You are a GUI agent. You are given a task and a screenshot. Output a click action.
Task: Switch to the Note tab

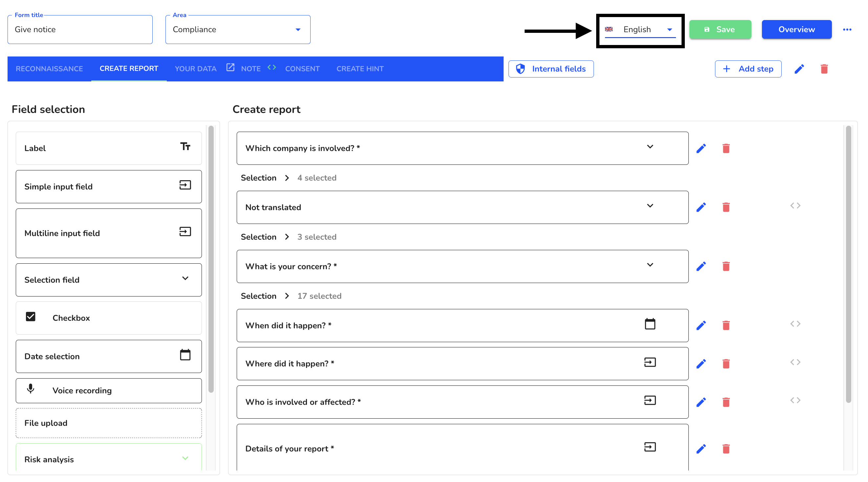[251, 69]
